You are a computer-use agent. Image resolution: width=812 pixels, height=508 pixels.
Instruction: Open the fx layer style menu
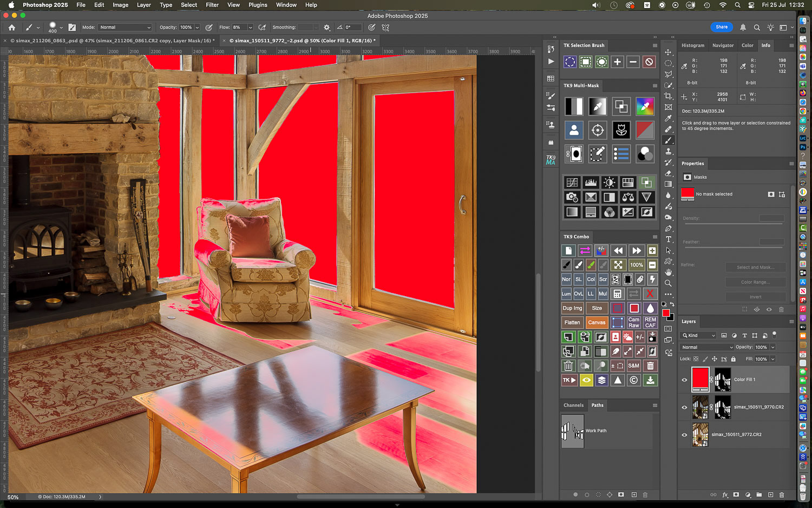coord(725,494)
